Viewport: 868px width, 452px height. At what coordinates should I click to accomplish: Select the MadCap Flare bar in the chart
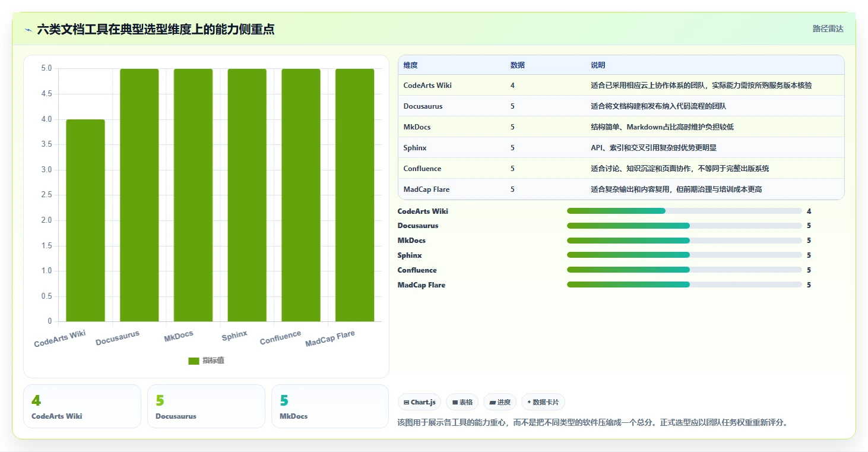[x=355, y=195]
